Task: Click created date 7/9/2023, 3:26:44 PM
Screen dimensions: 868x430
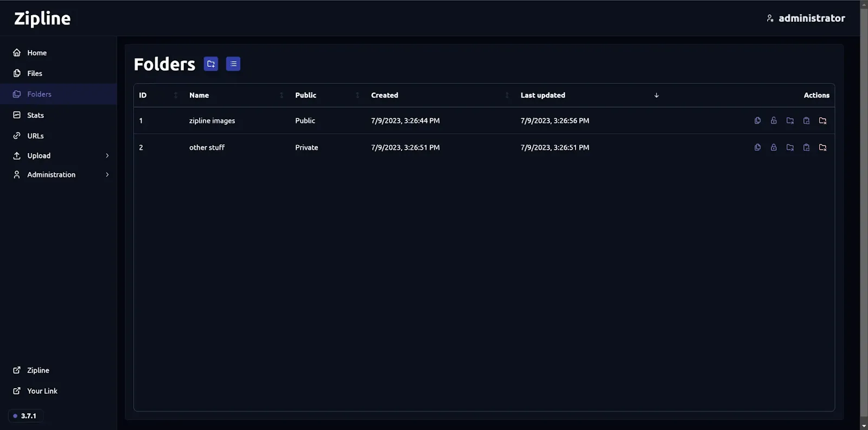Action: 405,121
